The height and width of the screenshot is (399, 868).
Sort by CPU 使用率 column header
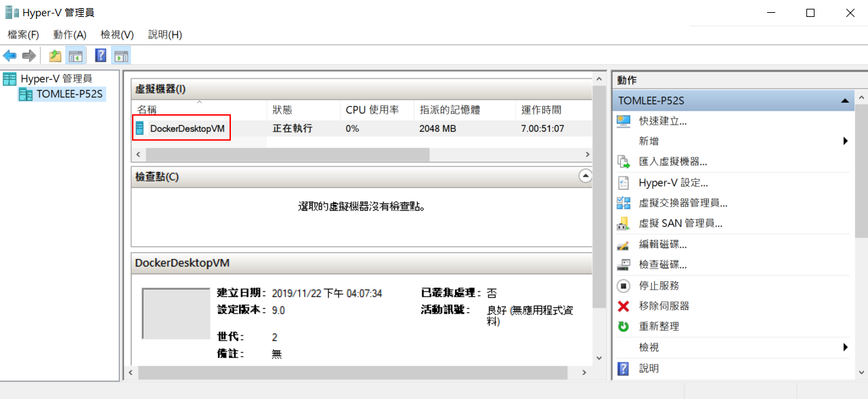pyautogui.click(x=377, y=110)
